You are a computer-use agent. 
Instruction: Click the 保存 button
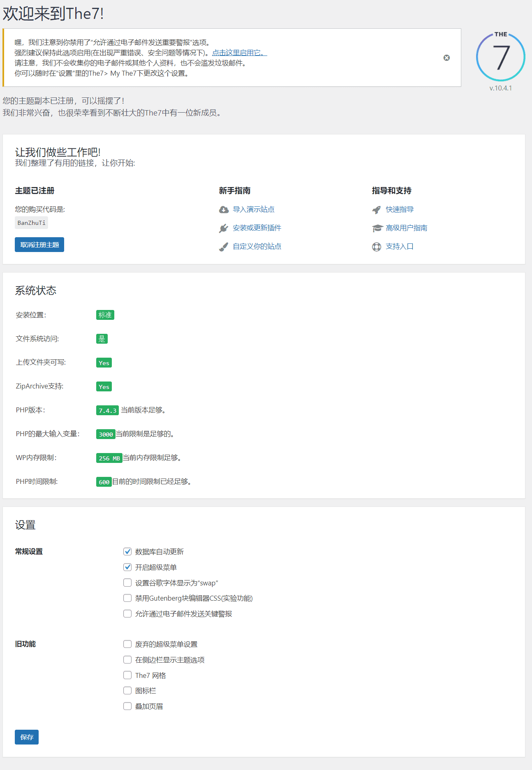[x=27, y=737]
